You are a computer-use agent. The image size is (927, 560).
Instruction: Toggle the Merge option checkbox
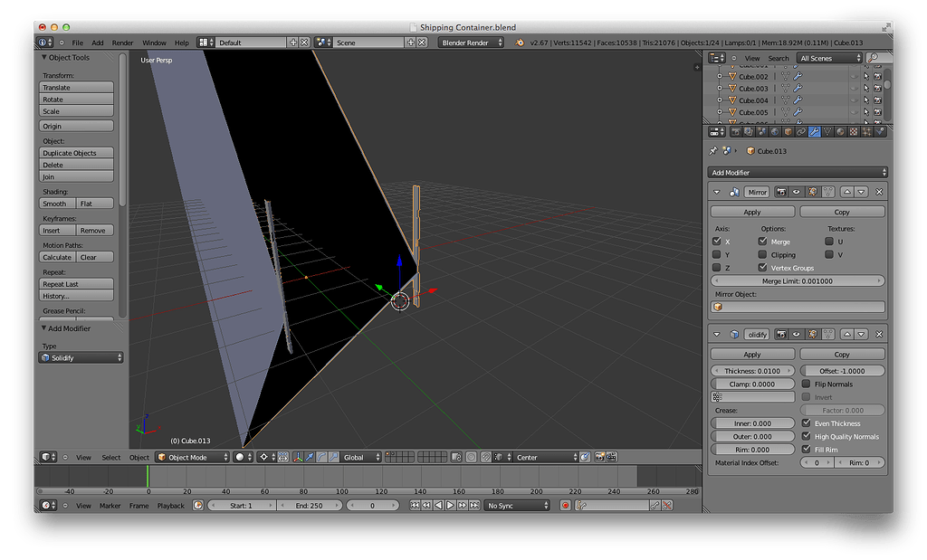click(762, 241)
